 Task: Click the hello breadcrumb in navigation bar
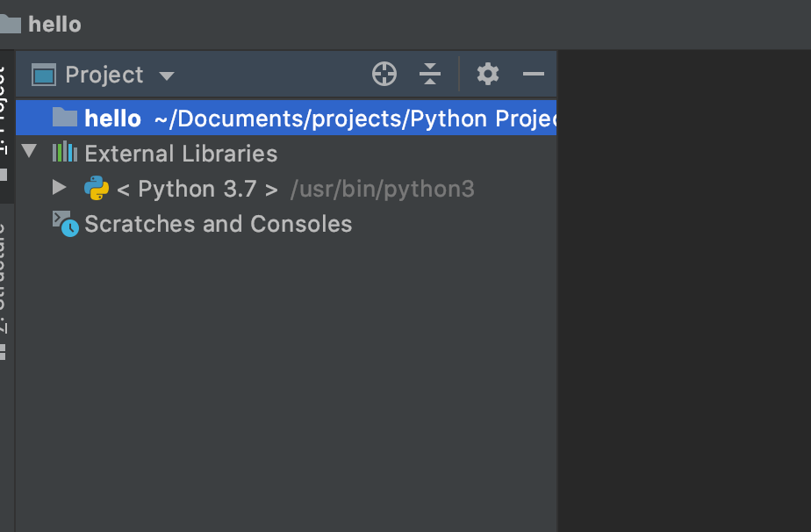click(54, 24)
